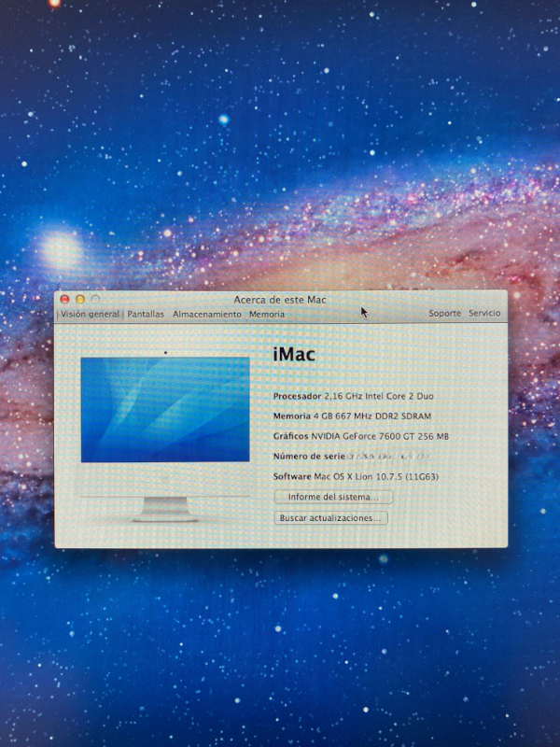The width and height of the screenshot is (560, 747).
Task: Click the Procesador 2,16 GHz Intel Core 2 Duo line
Action: pos(354,396)
